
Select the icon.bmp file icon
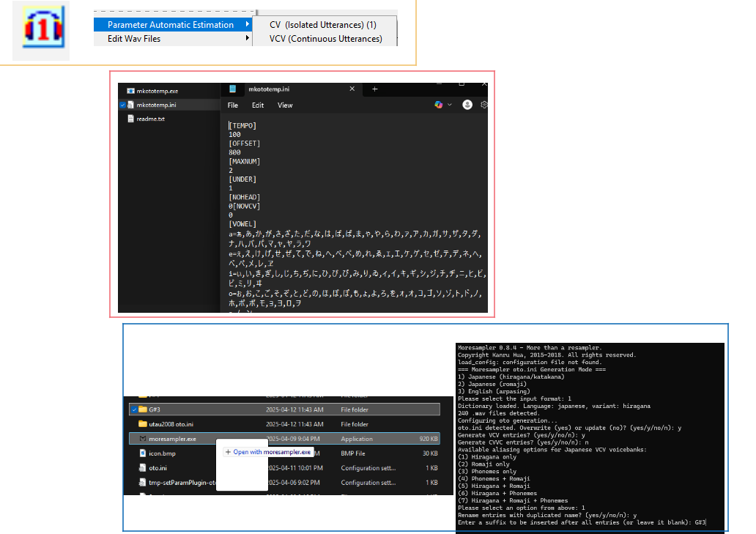(x=142, y=453)
